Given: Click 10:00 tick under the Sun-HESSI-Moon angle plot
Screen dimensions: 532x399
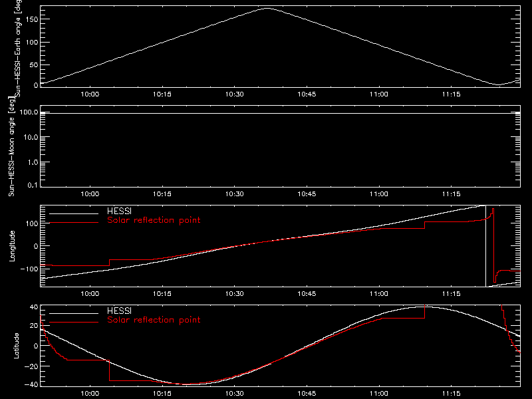Looking at the screenshot, I should pyautogui.click(x=90, y=194).
